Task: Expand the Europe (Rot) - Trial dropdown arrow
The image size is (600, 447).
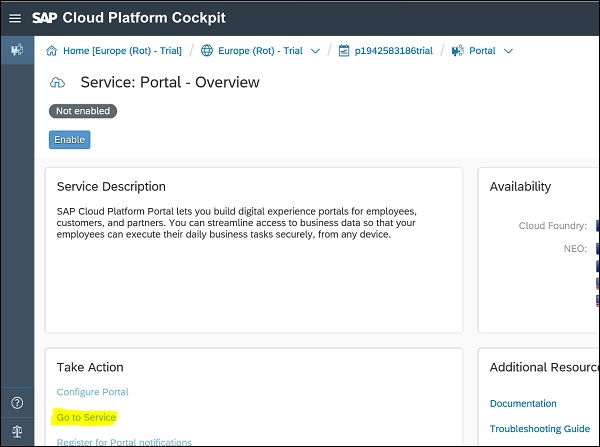Action: [316, 51]
